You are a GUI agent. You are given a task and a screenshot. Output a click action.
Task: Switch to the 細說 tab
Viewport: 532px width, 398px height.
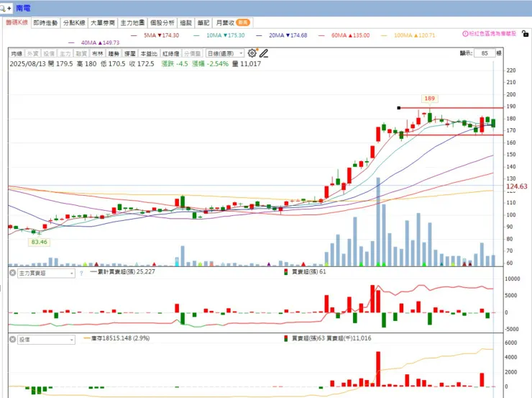pyautogui.click(x=186, y=23)
